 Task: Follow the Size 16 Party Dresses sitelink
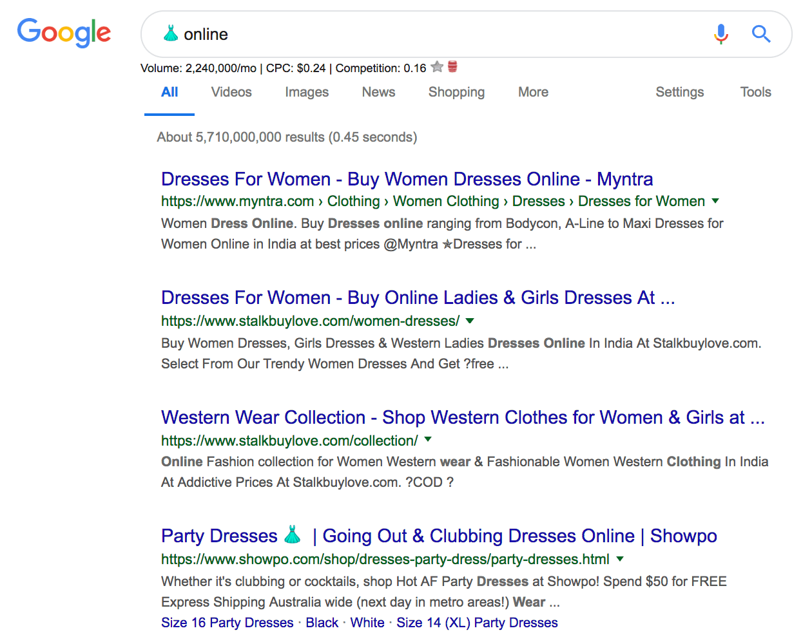point(227,623)
